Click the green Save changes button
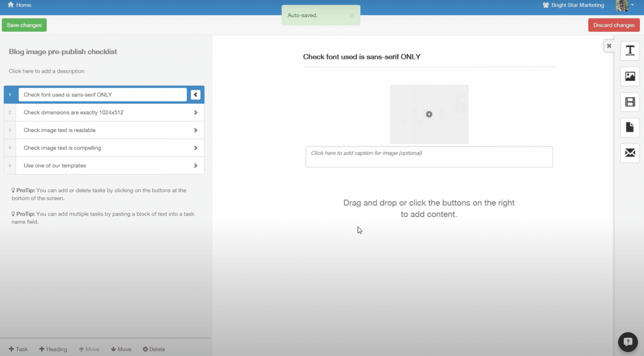644x356 pixels. tap(24, 25)
